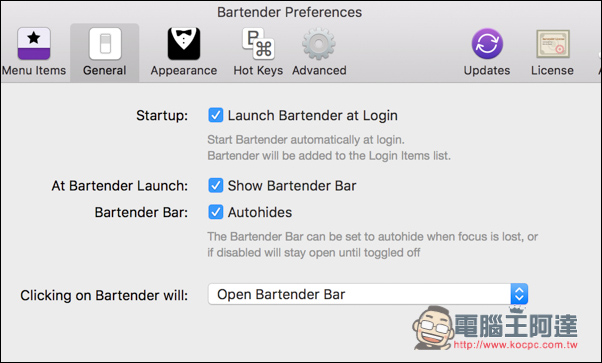Open the Hot Keys pane icon
Viewport: 602px width, 363px height.
tap(258, 44)
